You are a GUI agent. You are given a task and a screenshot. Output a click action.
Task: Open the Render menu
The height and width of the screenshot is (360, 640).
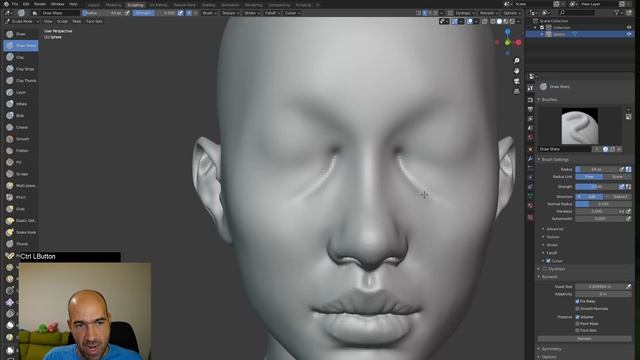pos(40,4)
